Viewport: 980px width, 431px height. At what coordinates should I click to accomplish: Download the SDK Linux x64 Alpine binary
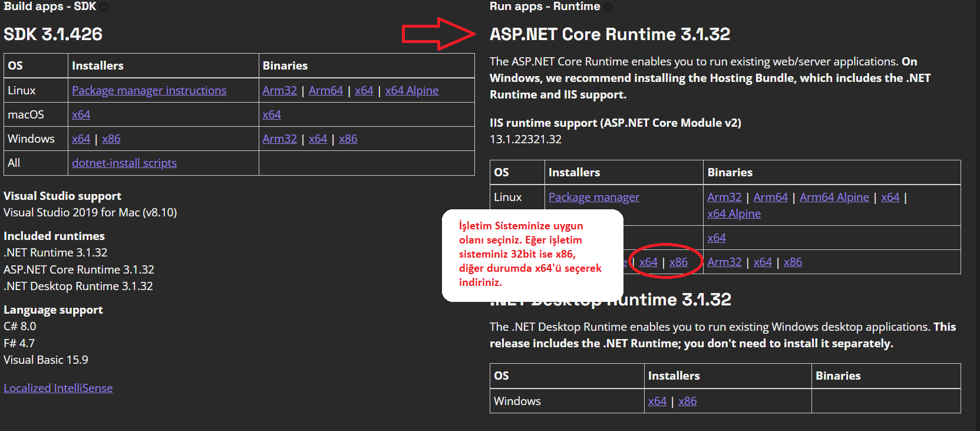click(411, 90)
